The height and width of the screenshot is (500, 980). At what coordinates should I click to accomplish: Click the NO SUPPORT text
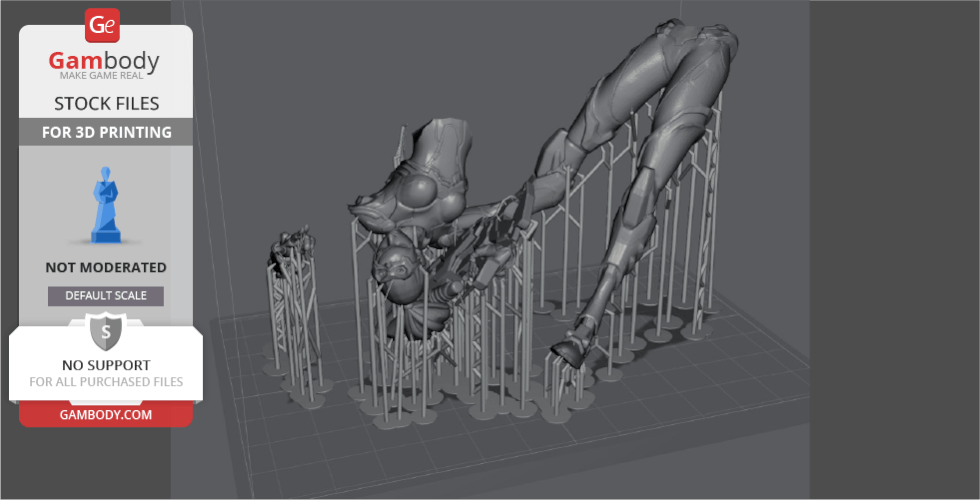tap(105, 365)
